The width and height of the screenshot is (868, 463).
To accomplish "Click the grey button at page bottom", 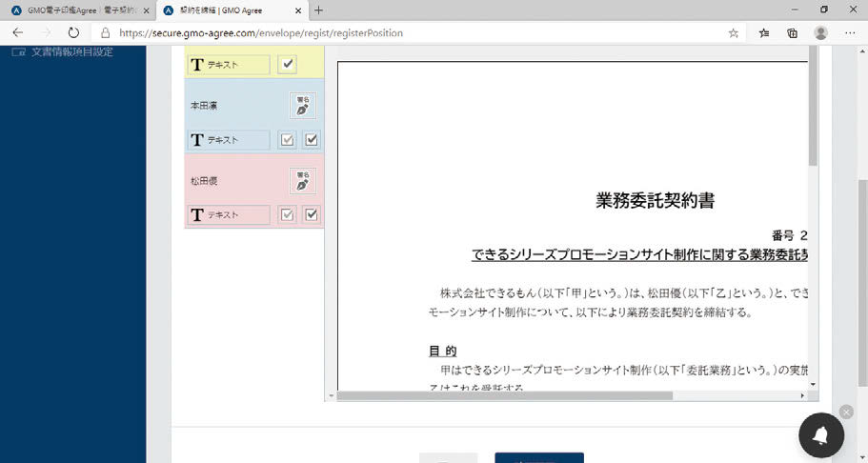I will click(x=448, y=458).
